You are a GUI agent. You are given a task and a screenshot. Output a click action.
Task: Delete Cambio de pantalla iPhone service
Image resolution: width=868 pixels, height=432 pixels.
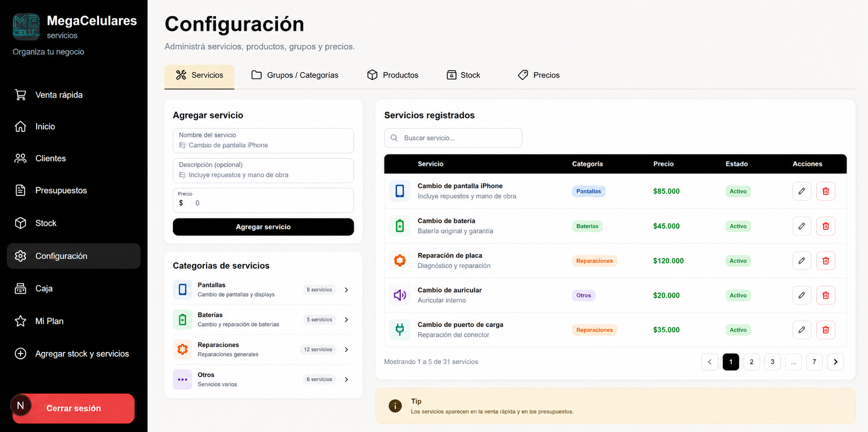point(826,191)
